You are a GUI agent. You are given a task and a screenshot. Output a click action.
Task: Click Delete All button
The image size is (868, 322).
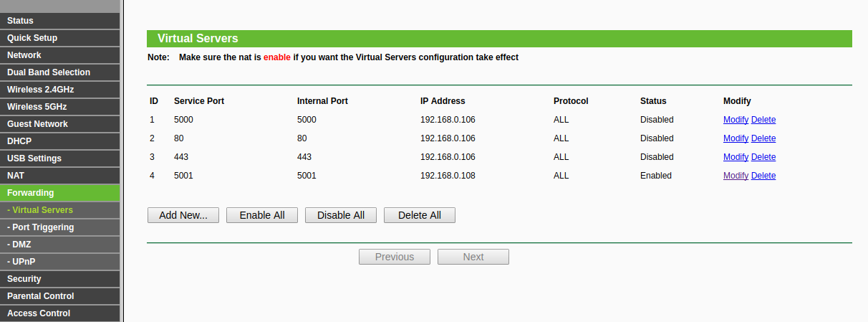click(x=420, y=215)
